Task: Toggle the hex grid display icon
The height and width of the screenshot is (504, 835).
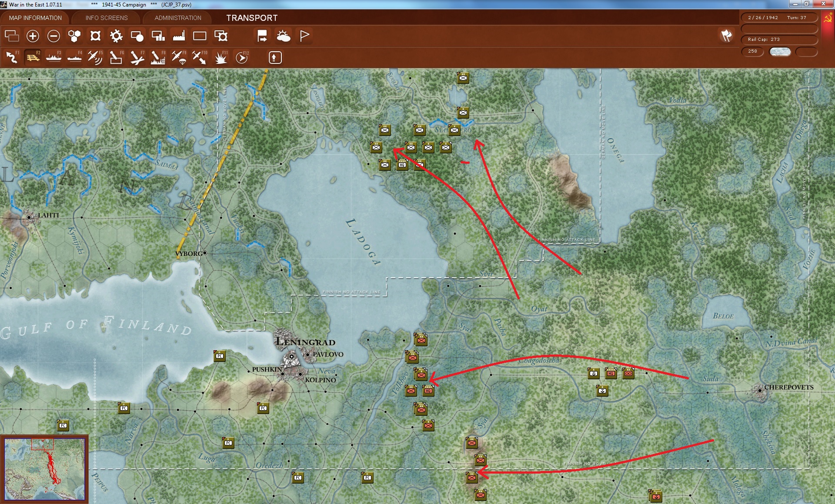Action: pyautogui.click(x=74, y=36)
